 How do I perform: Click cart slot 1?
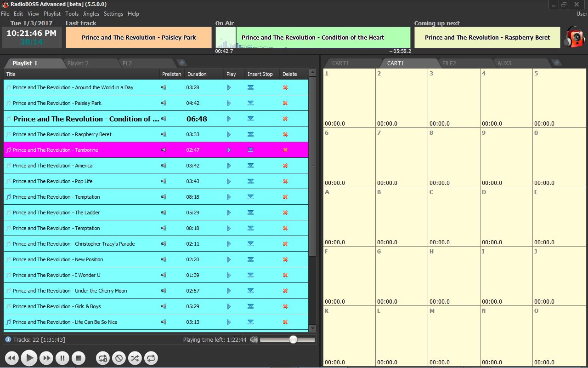(x=349, y=98)
